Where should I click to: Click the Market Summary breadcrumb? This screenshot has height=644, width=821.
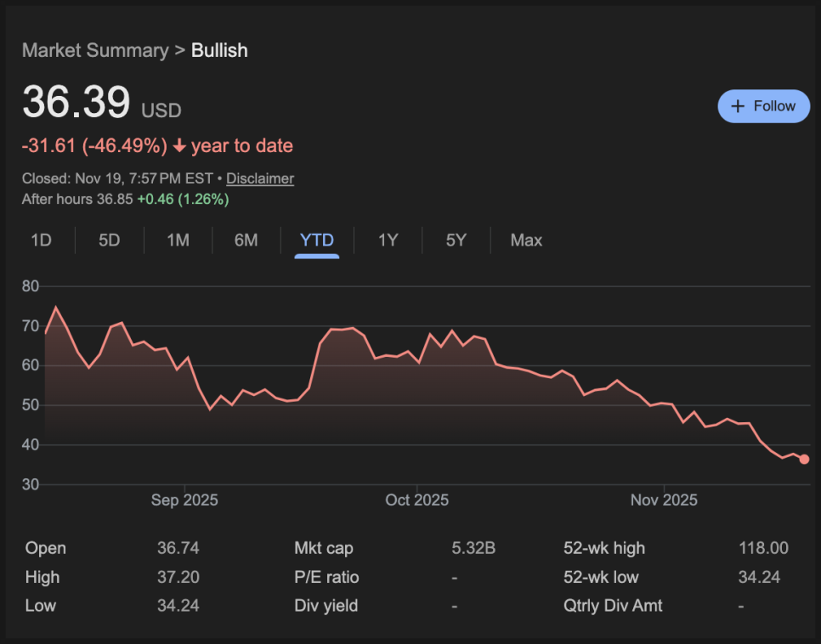tap(95, 50)
